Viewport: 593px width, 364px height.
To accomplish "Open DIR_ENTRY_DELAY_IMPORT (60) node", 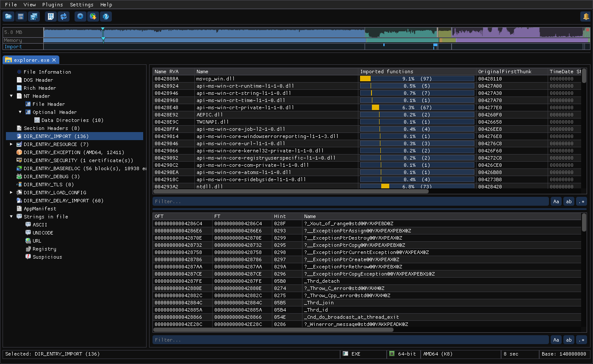I will click(x=64, y=201).
